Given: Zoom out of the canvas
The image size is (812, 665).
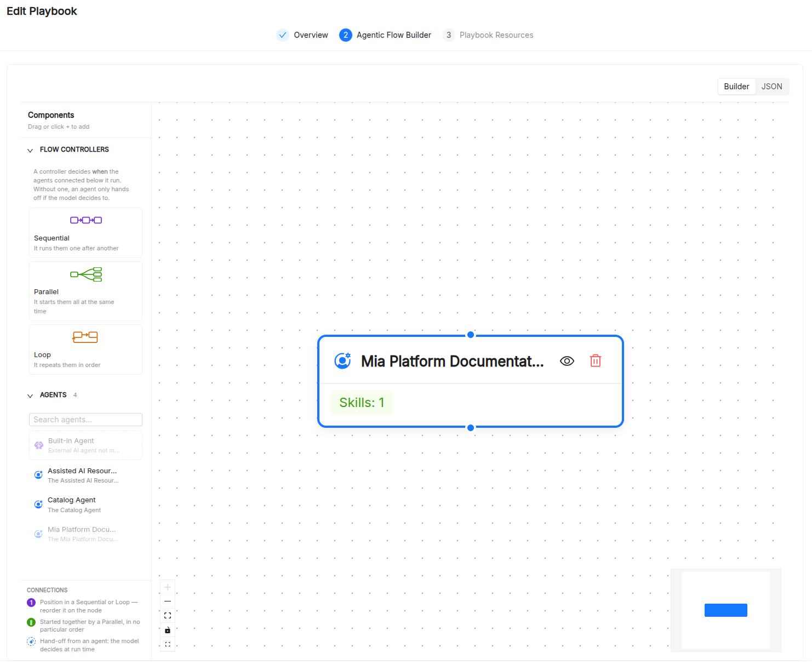Looking at the screenshot, I should tap(168, 601).
